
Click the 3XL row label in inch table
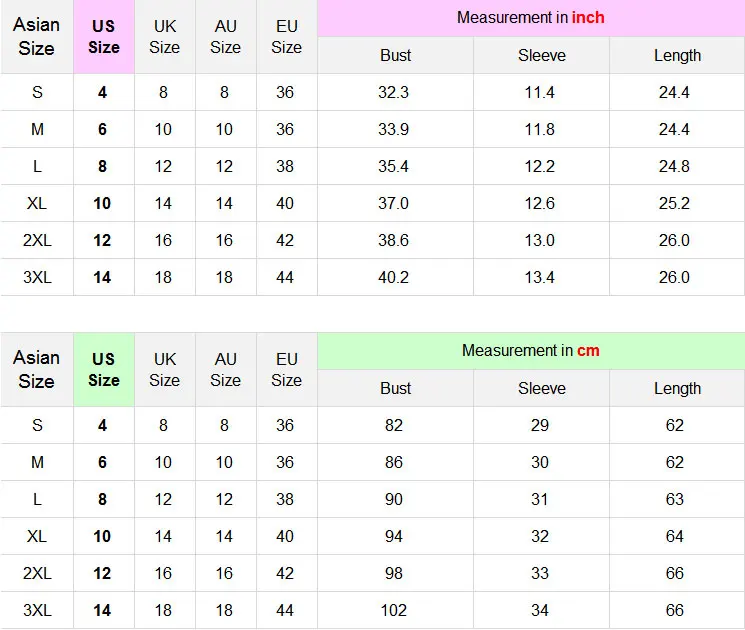click(x=37, y=277)
